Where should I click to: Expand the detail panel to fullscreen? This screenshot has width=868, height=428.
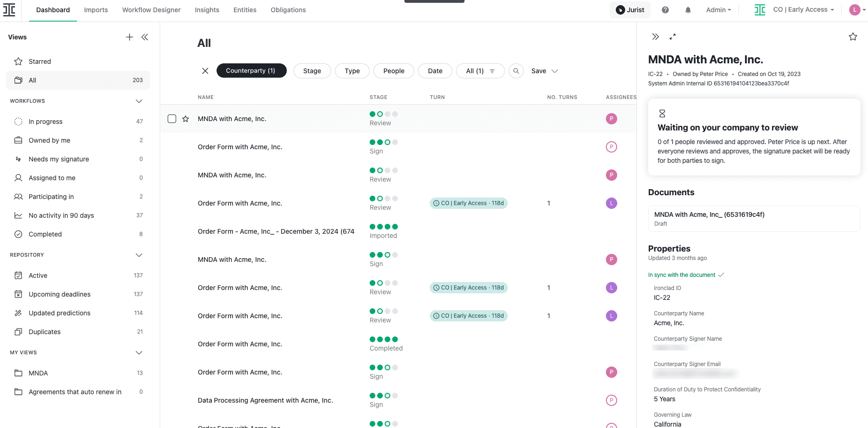tap(673, 36)
